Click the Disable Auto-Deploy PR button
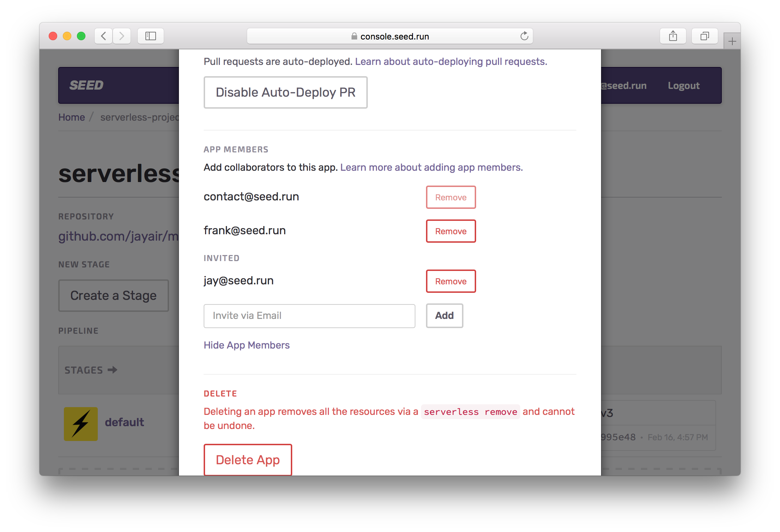Image resolution: width=780 pixels, height=532 pixels. pyautogui.click(x=286, y=92)
